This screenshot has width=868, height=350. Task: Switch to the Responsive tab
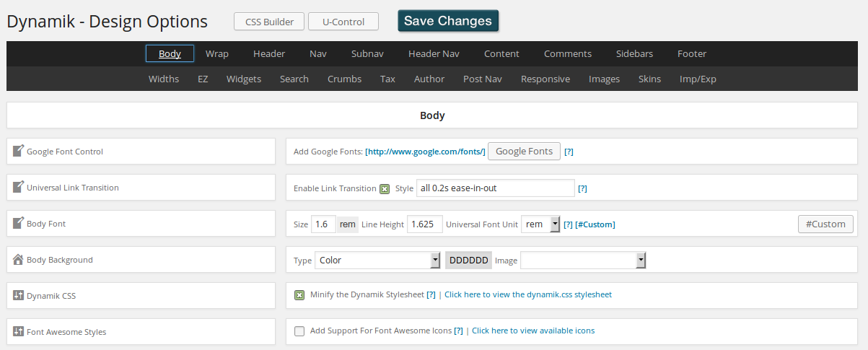point(545,79)
